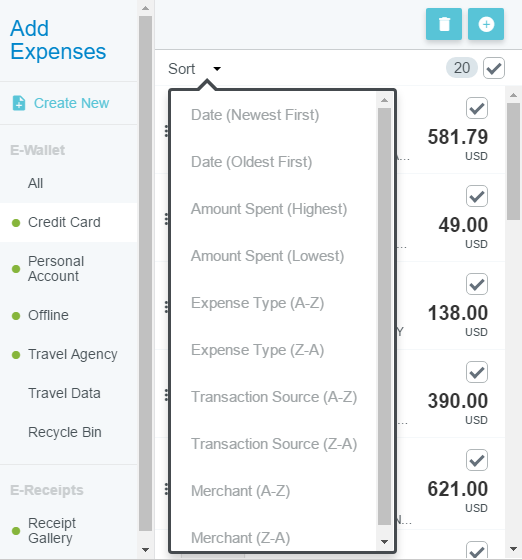
Task: Open the Recycle Bin section
Action: [65, 432]
